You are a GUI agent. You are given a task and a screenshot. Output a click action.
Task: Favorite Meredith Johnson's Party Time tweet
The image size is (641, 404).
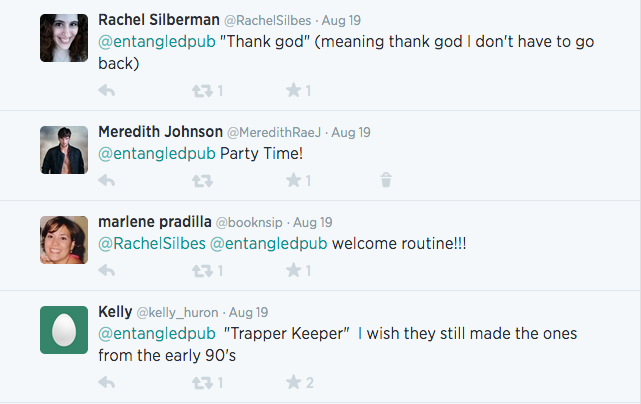coord(293,181)
